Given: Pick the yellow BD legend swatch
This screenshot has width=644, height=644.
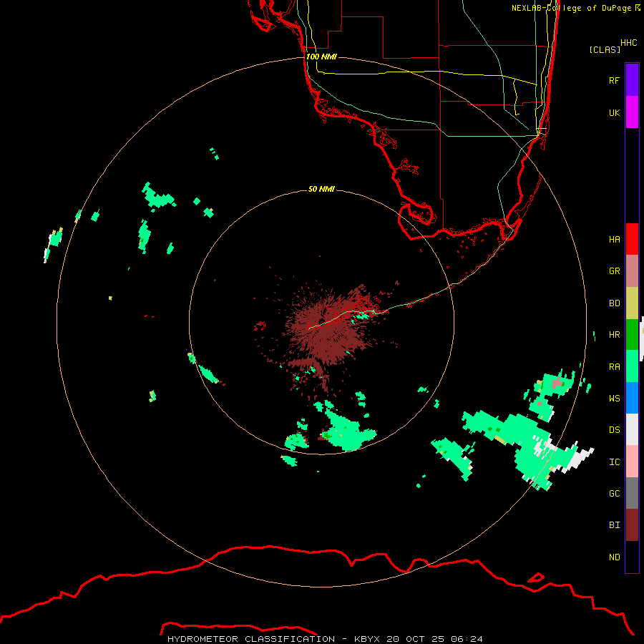Looking at the screenshot, I should tap(632, 303).
